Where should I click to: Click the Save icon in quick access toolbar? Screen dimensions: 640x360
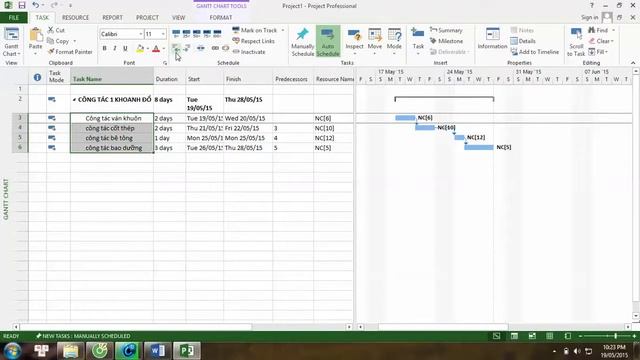point(22,6)
